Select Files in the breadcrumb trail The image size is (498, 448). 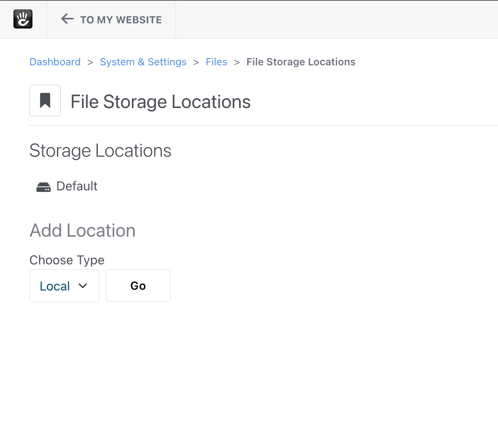tap(216, 62)
